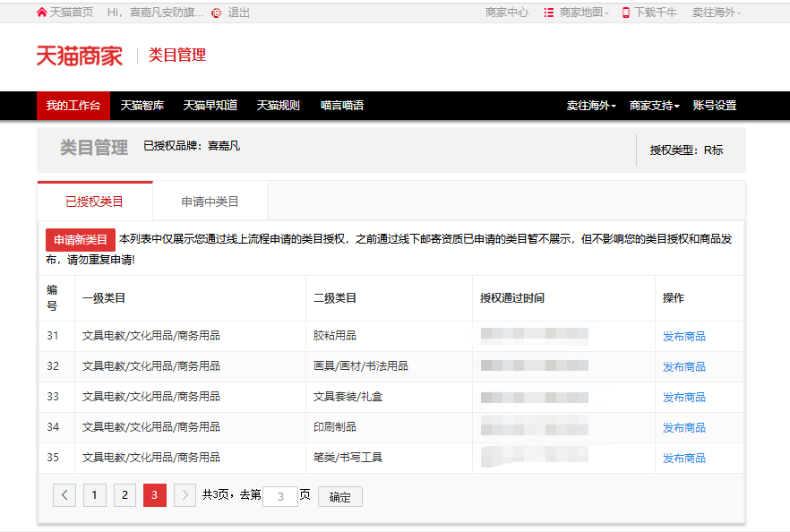Open 天猫智库 menu item
790x532 pixels.
pos(142,106)
